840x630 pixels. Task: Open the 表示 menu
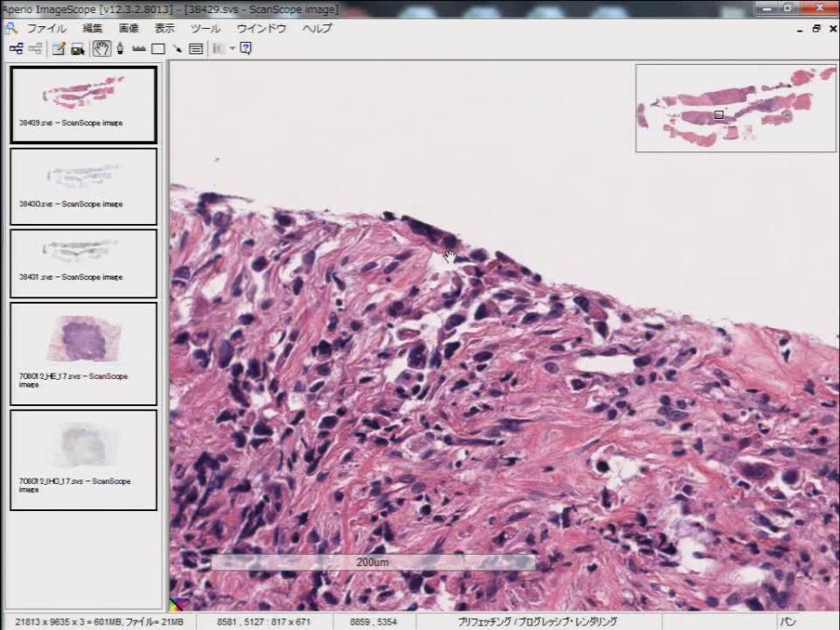pyautogui.click(x=164, y=28)
